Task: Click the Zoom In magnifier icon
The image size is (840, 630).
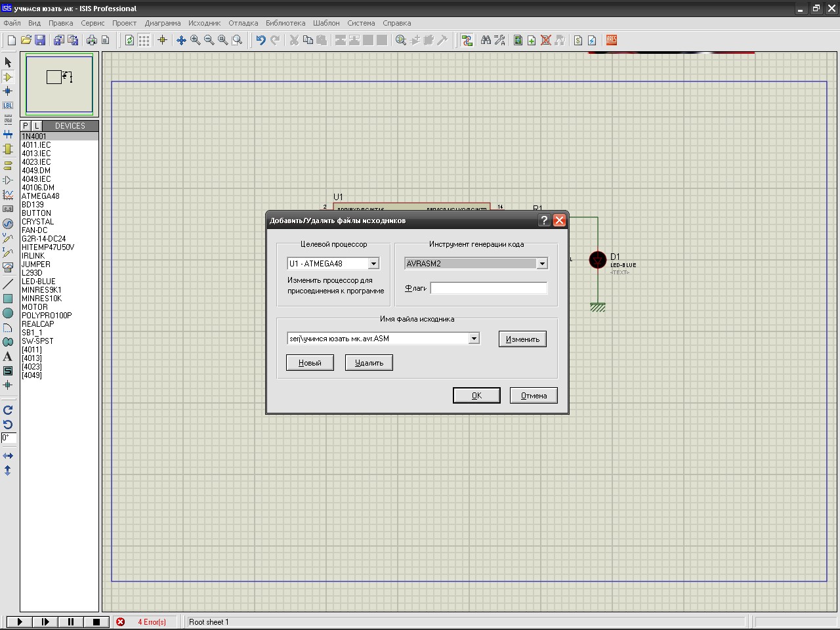Action: click(x=196, y=40)
